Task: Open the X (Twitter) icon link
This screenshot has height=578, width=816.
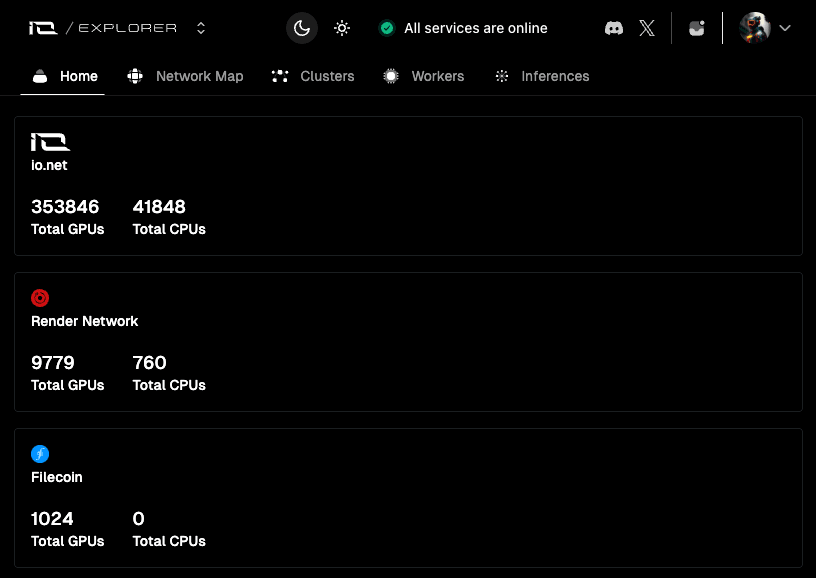Action: [647, 28]
